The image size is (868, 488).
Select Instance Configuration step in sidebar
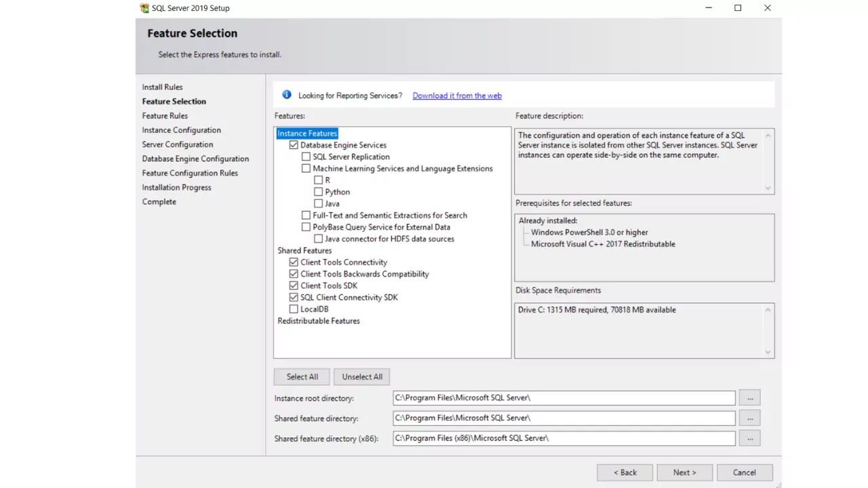(x=182, y=130)
